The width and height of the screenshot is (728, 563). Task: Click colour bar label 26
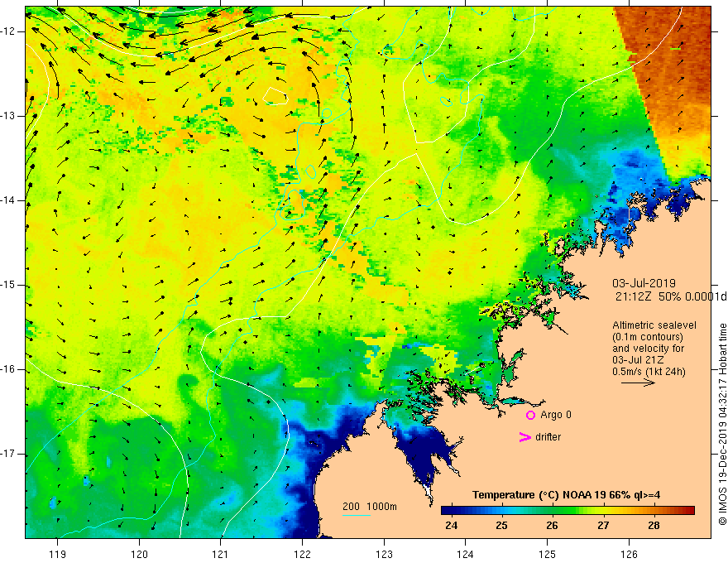(552, 526)
